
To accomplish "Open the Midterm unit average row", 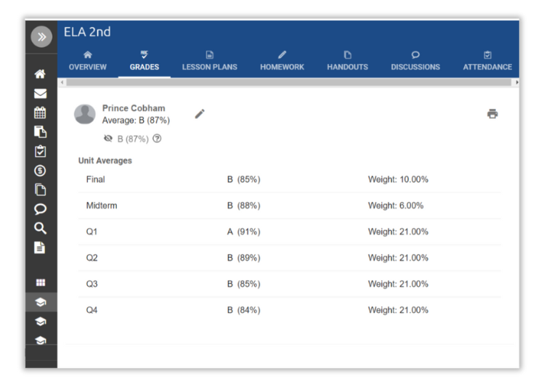I will pos(289,205).
